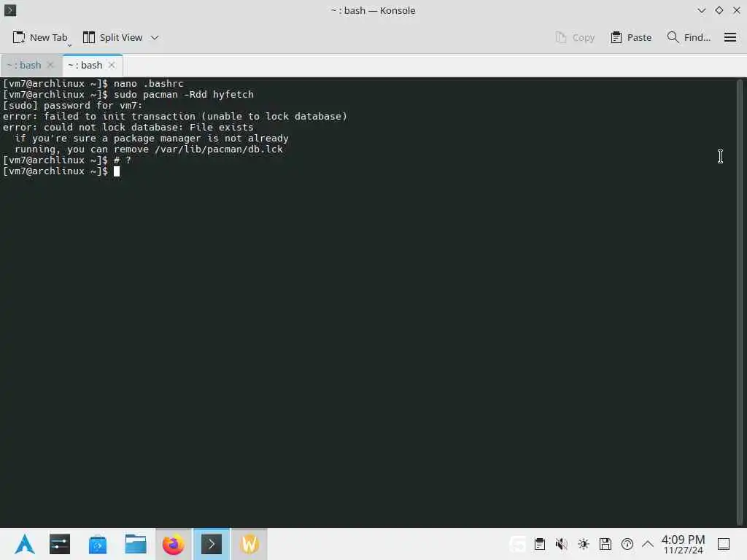747x560 pixels.
Task: Click the Konsole window icon in title bar
Action: click(x=10, y=10)
